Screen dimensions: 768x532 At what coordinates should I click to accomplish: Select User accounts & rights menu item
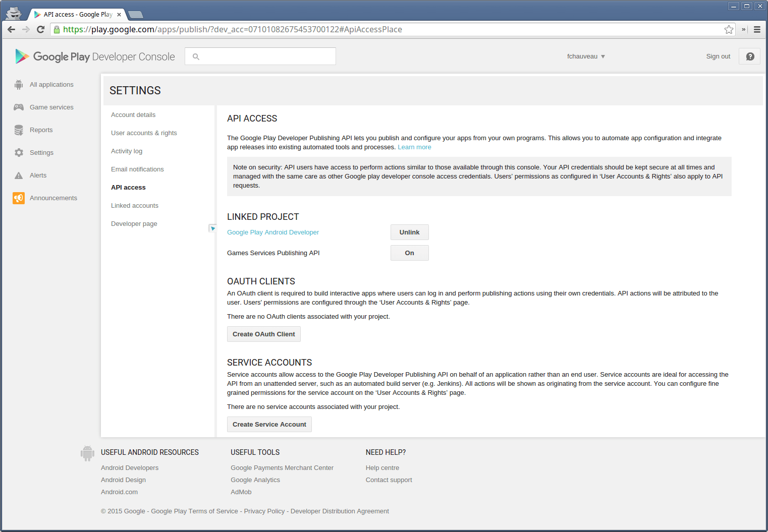click(144, 133)
